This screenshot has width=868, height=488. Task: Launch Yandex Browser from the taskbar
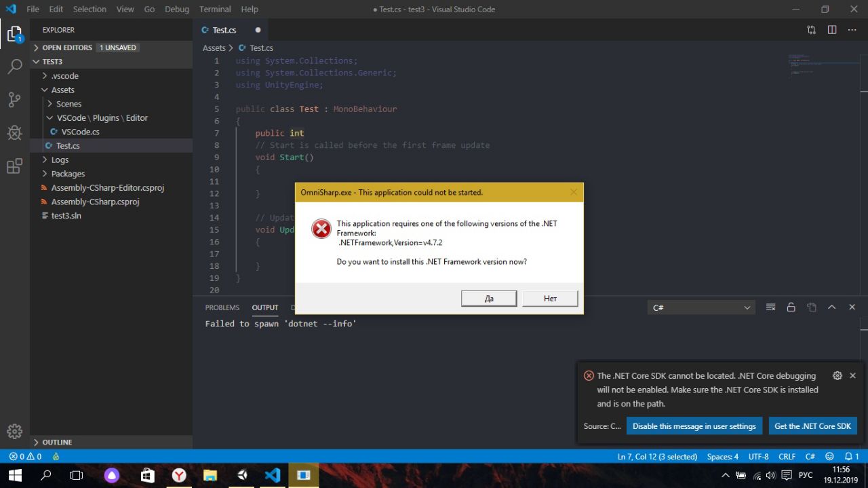pos(179,475)
